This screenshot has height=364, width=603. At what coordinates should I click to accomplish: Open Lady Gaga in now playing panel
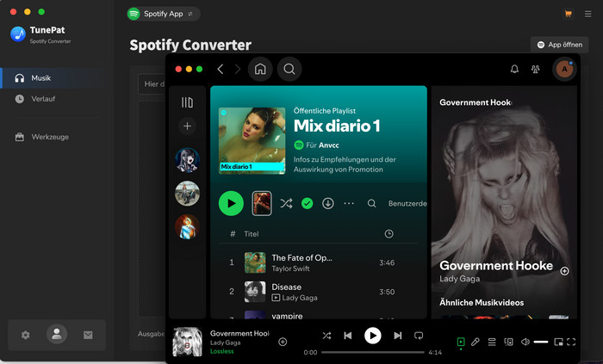click(459, 279)
